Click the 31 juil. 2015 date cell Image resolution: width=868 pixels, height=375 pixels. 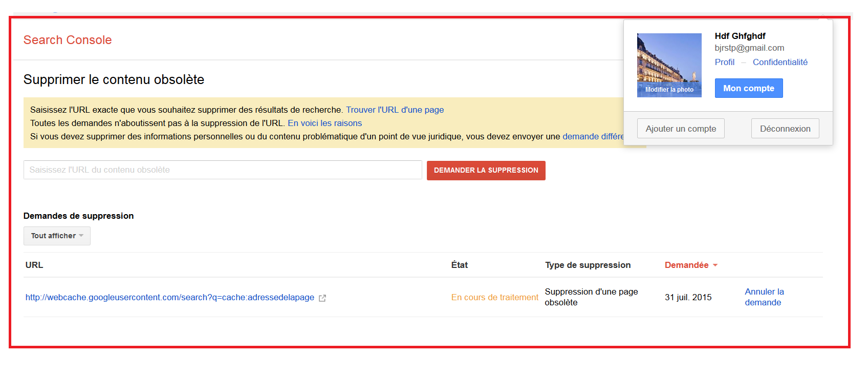688,297
